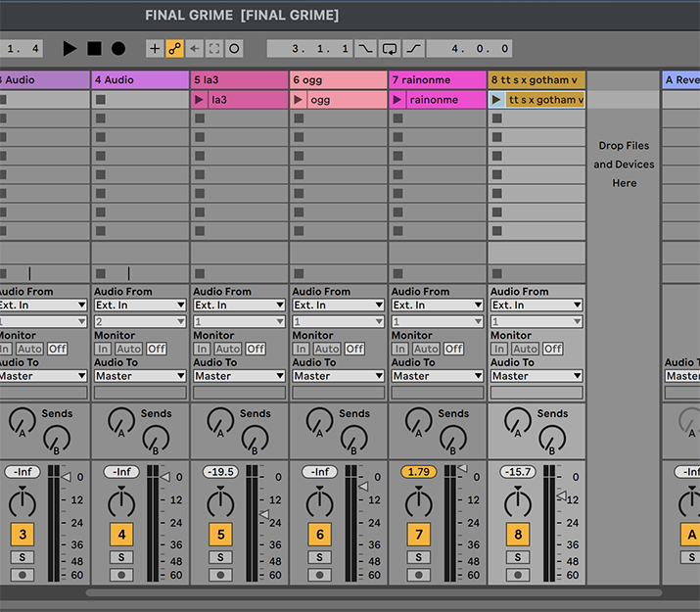Open Audio To Master dropdown on track 4
700x612 pixels.
pyautogui.click(x=140, y=376)
